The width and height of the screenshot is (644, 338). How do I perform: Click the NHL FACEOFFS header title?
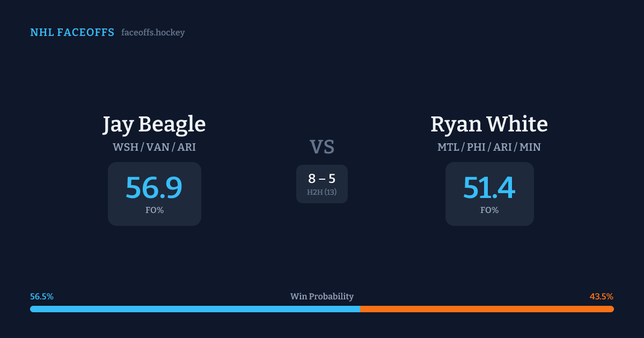point(72,33)
